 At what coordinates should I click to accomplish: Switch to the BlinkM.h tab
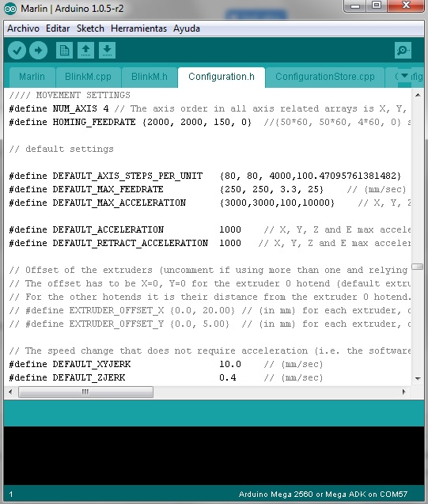tap(150, 78)
